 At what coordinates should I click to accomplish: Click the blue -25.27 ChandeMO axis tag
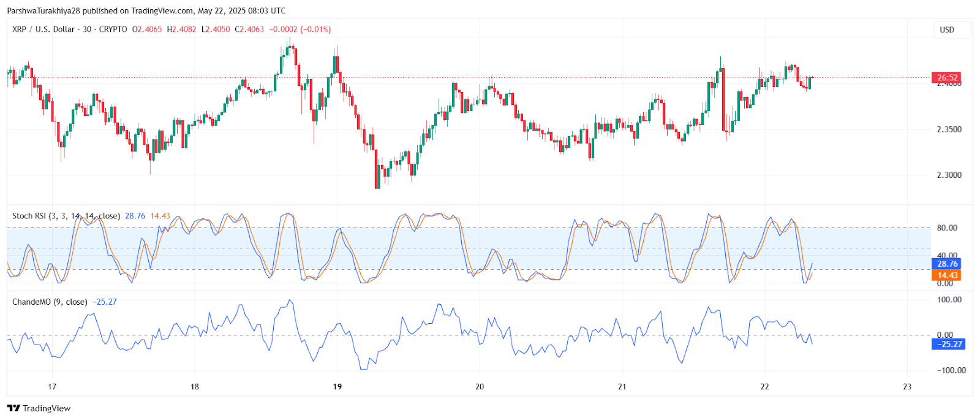(949, 344)
